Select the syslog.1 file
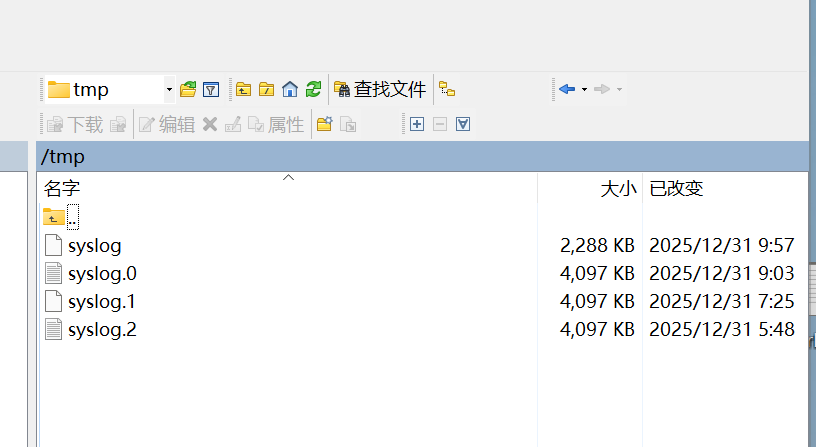Viewport: 816px width, 447px height. pyautogui.click(x=102, y=301)
